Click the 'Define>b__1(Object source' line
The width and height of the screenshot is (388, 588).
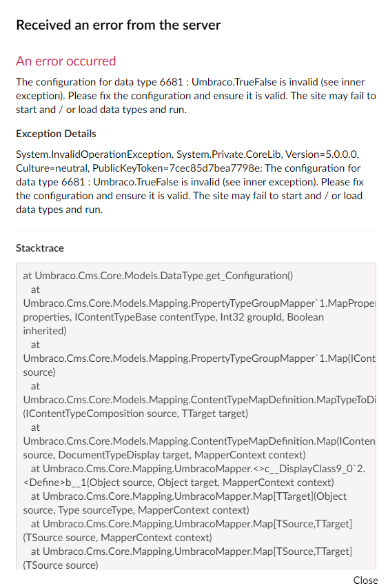coord(178,483)
